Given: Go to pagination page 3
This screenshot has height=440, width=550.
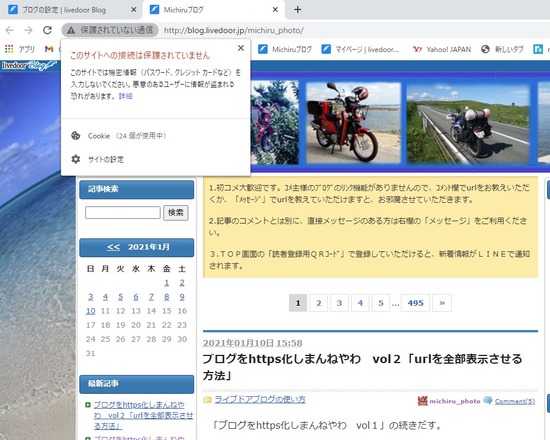Looking at the screenshot, I should pos(339,303).
